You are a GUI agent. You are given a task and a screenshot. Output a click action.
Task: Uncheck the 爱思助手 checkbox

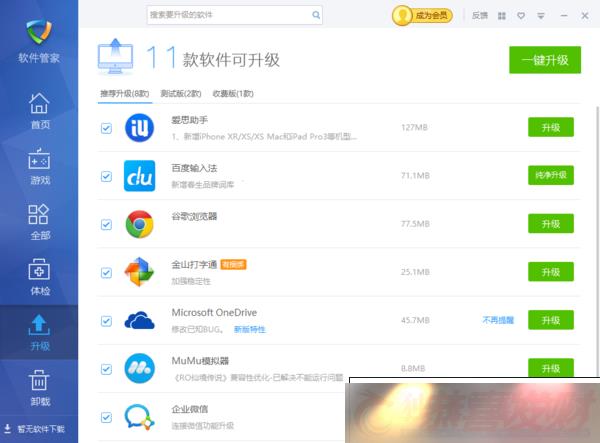coord(106,128)
